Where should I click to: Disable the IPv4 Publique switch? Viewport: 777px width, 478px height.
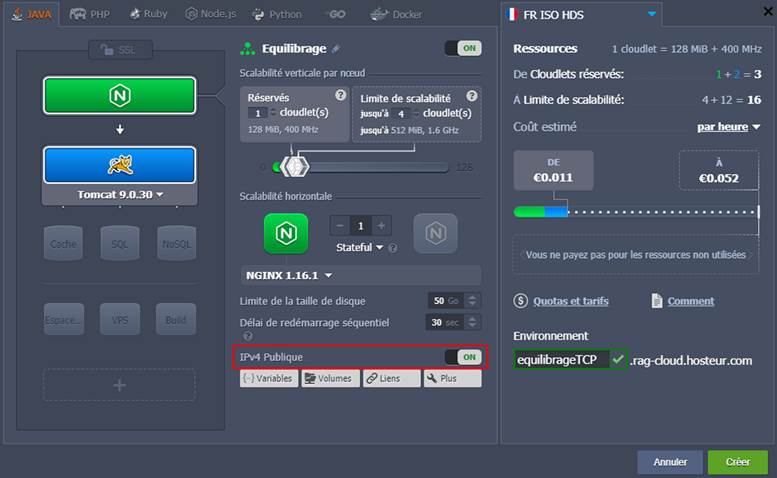[463, 357]
